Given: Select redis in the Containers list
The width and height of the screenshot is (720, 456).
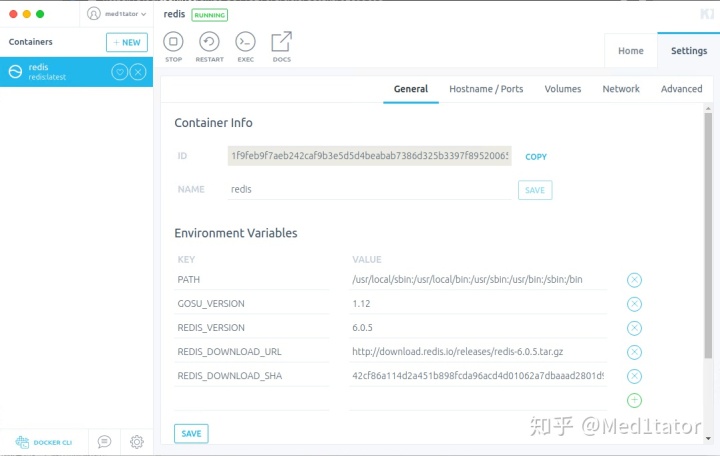Looking at the screenshot, I should [x=76, y=72].
